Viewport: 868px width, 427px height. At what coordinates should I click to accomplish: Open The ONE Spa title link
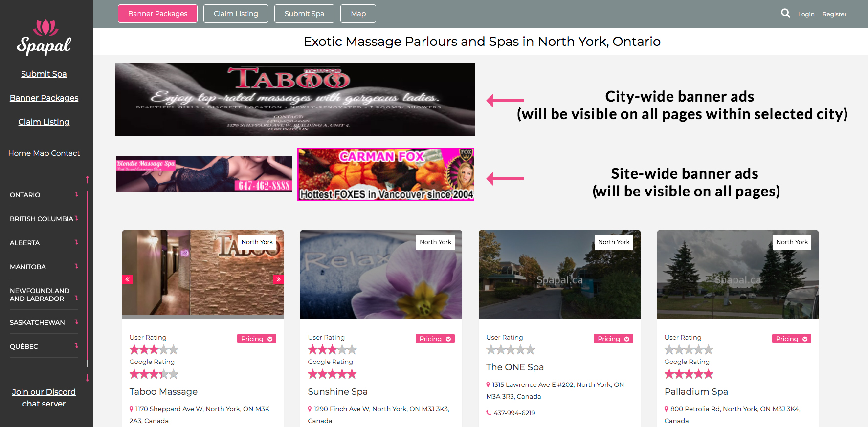515,367
